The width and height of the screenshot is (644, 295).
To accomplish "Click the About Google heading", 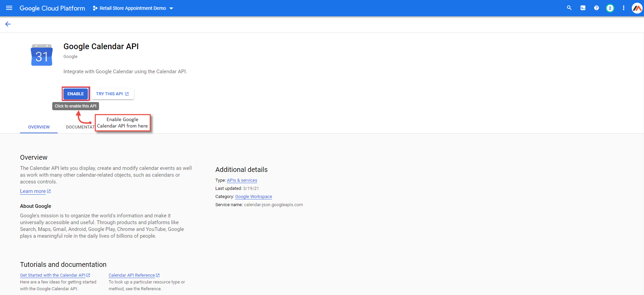I will pos(36,206).
